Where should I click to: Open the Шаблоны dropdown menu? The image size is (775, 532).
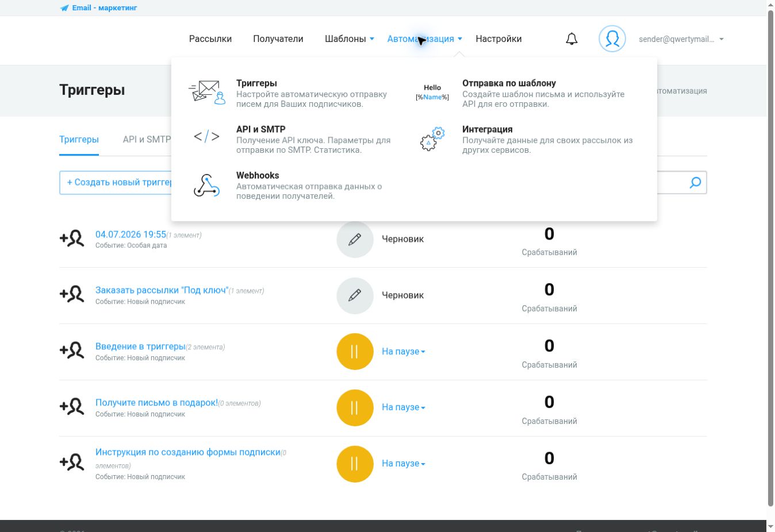tap(350, 39)
